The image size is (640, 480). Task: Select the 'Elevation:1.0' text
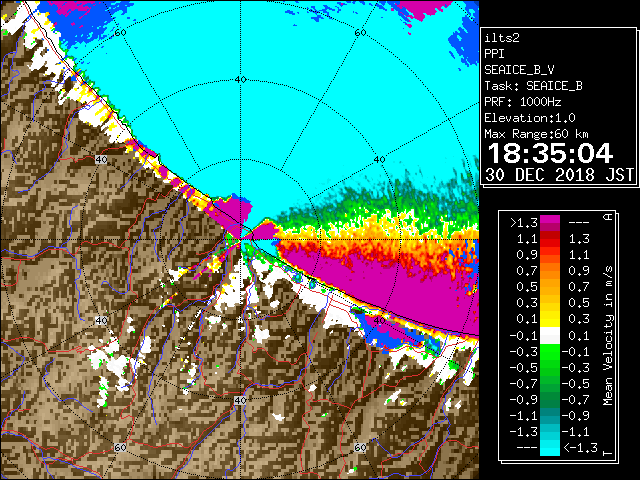coord(530,118)
